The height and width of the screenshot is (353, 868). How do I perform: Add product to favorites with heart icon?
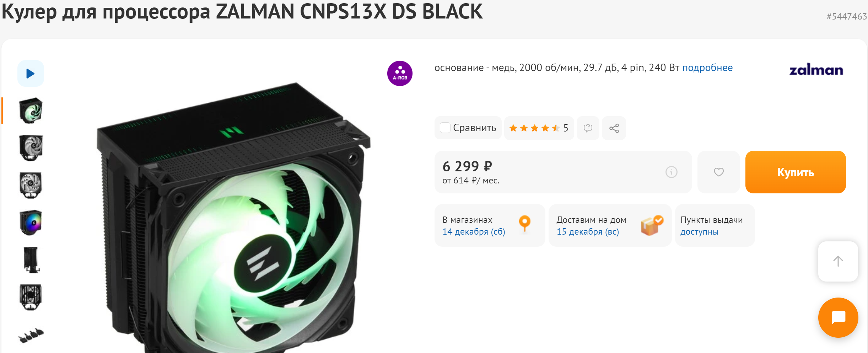[x=718, y=172]
